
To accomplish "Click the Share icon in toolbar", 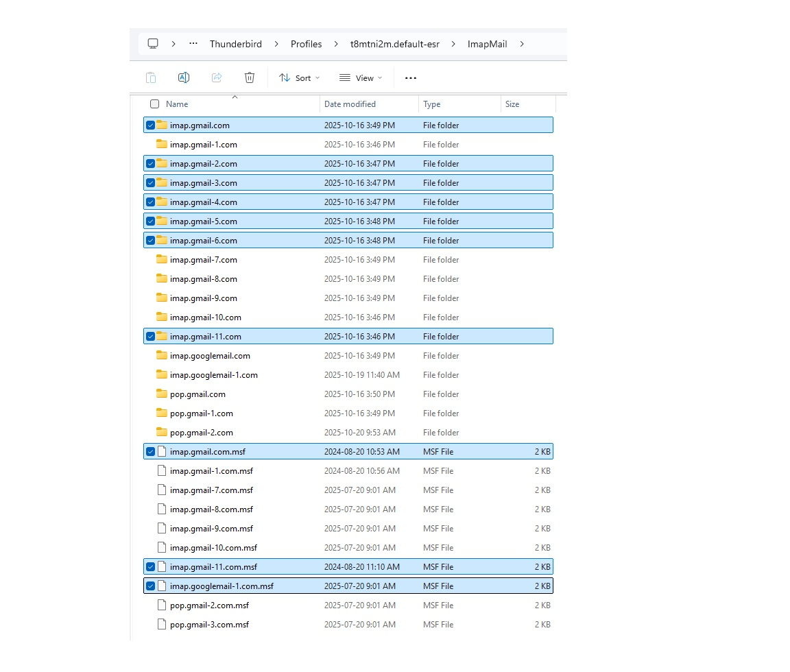I will click(x=217, y=78).
